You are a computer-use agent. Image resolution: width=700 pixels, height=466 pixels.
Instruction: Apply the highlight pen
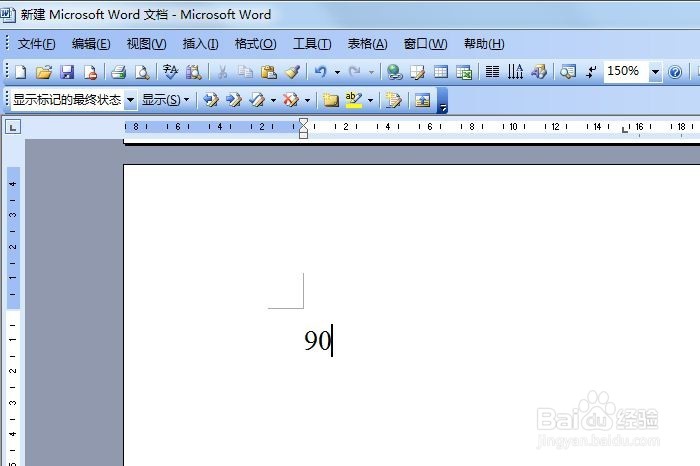[354, 100]
